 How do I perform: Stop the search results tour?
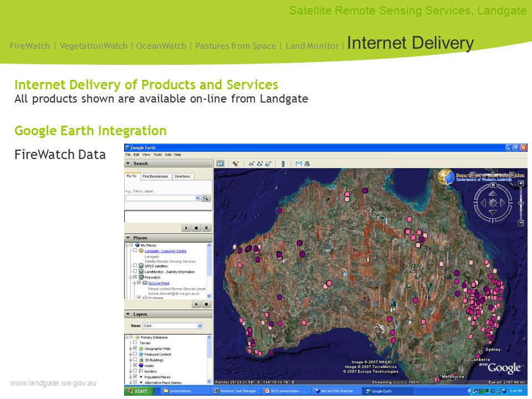pyautogui.click(x=196, y=228)
